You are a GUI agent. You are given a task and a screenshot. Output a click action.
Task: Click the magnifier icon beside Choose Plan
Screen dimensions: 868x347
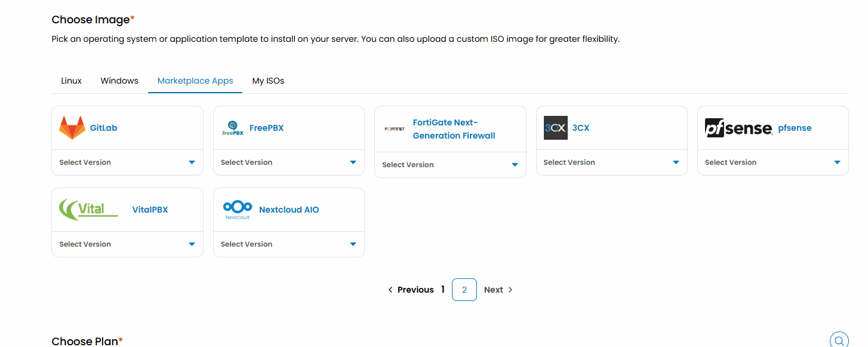coord(839,340)
